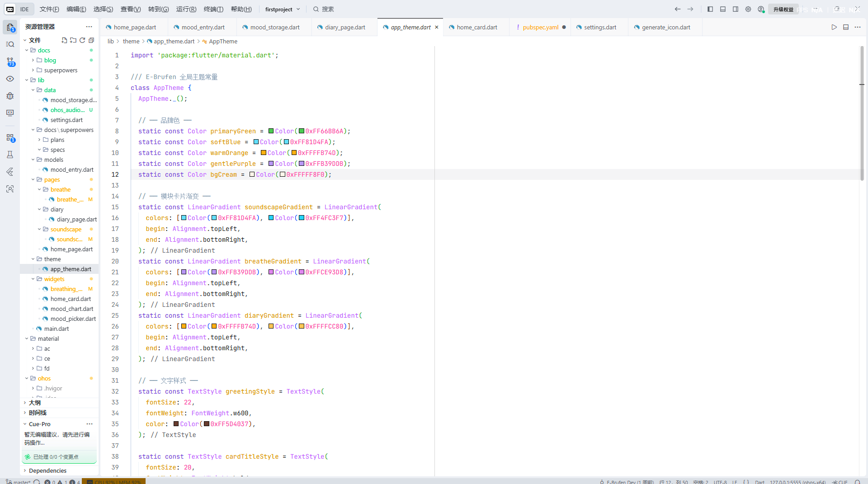868x484 pixels.
Task: Toggle the bottom panel layout icon
Action: click(723, 9)
